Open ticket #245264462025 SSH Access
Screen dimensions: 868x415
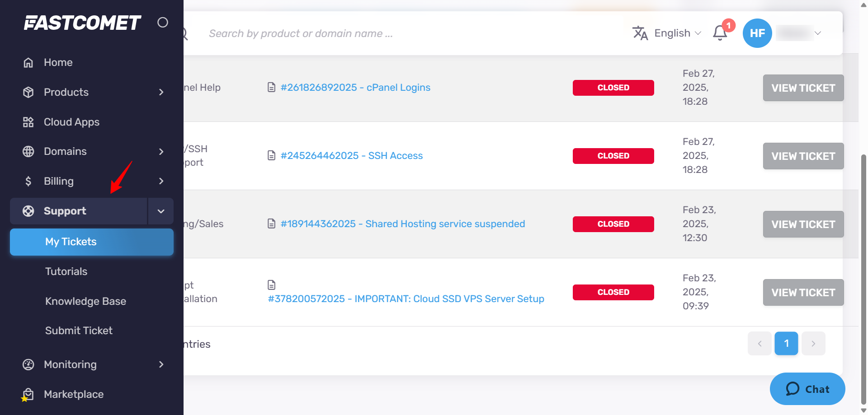[352, 155]
